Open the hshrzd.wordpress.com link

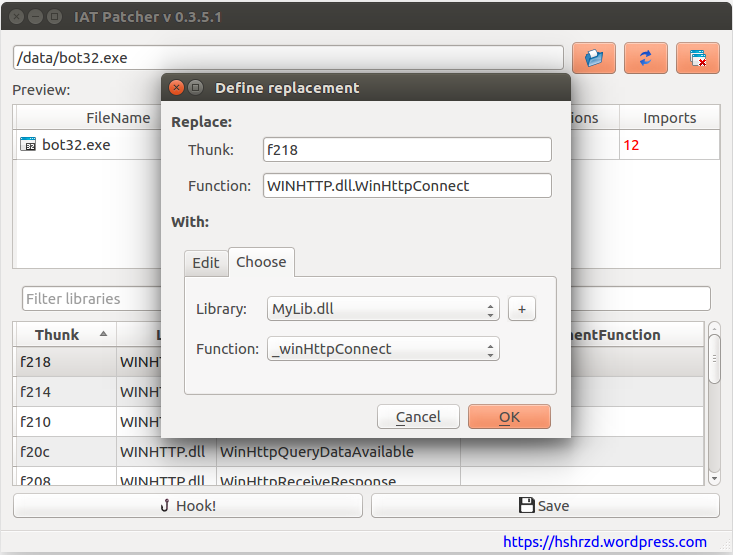click(605, 542)
